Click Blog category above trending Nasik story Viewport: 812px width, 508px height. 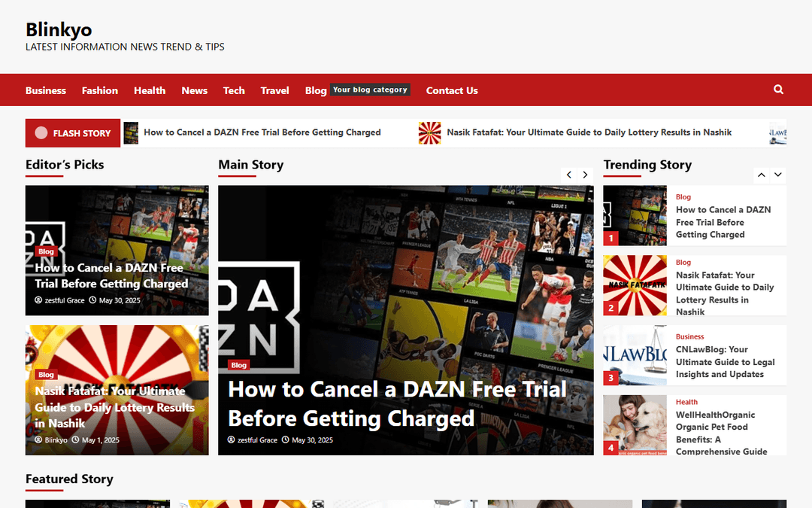click(x=683, y=263)
